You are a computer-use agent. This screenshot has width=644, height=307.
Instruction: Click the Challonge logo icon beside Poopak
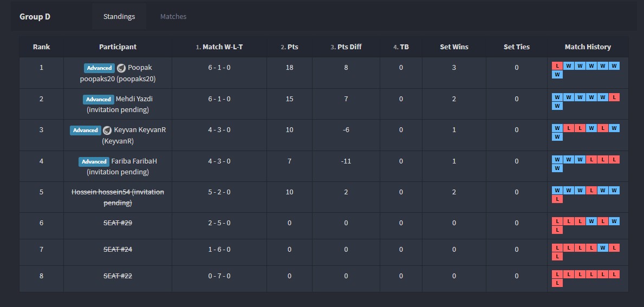tap(121, 68)
